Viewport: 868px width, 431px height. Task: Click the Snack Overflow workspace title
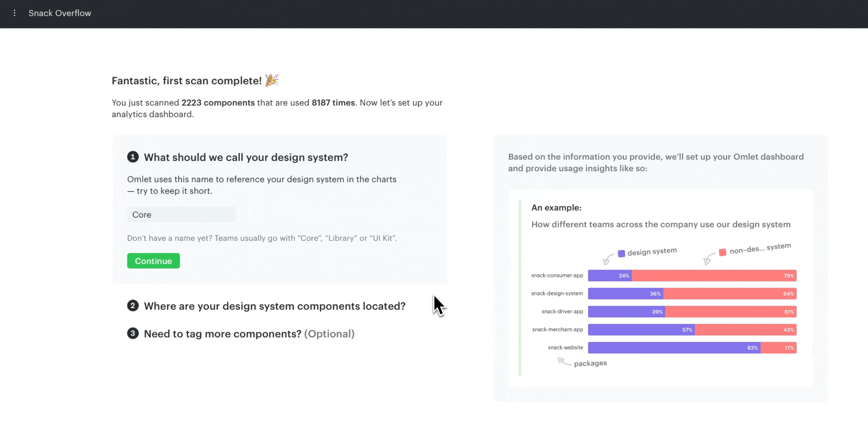tap(60, 13)
